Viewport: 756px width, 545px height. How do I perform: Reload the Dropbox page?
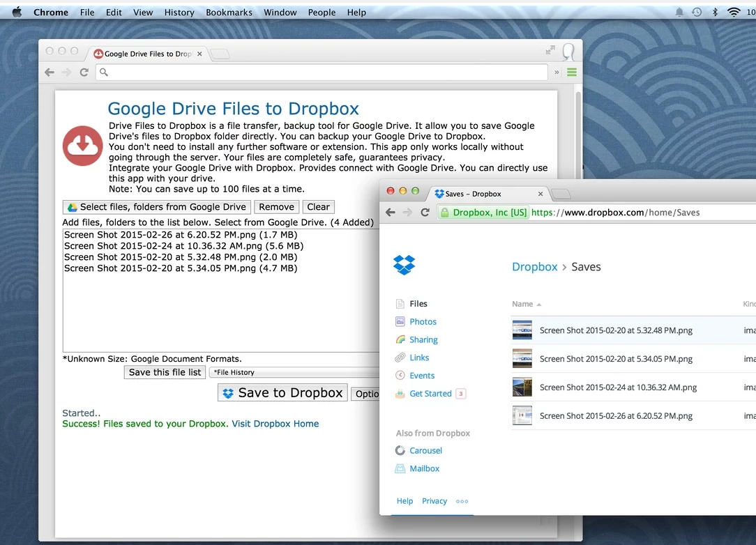coord(425,212)
